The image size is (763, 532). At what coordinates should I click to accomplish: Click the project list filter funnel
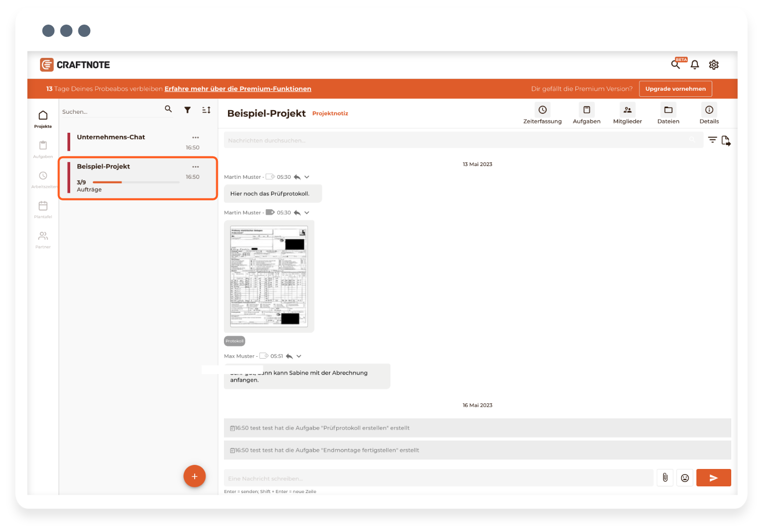coord(188,110)
